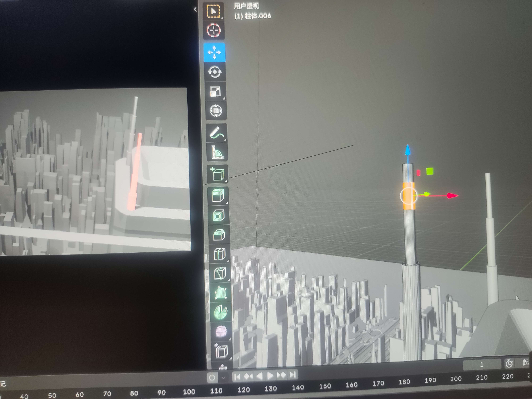Image resolution: width=532 pixels, height=399 pixels.
Task: Click the green plane-constraint gizmo square
Action: tap(430, 171)
